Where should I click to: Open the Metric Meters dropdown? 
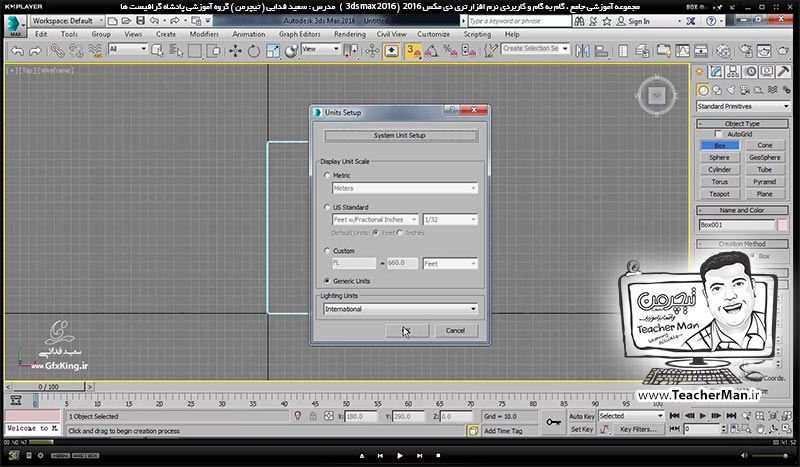click(405, 188)
